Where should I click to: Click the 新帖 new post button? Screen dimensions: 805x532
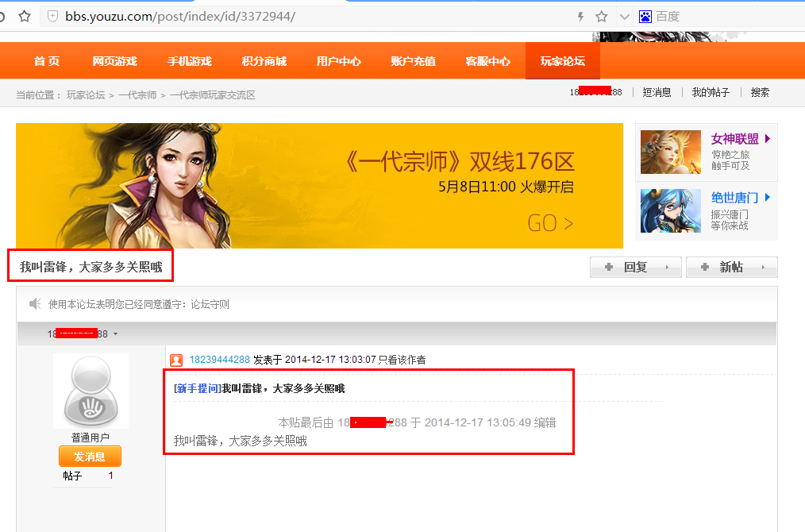pyautogui.click(x=732, y=267)
